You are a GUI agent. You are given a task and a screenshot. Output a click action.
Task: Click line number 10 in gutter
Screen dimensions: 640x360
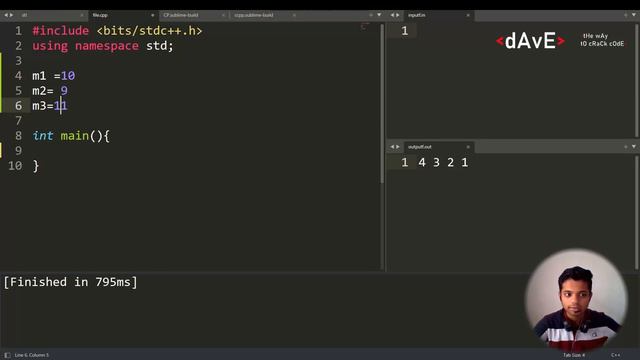click(15, 166)
